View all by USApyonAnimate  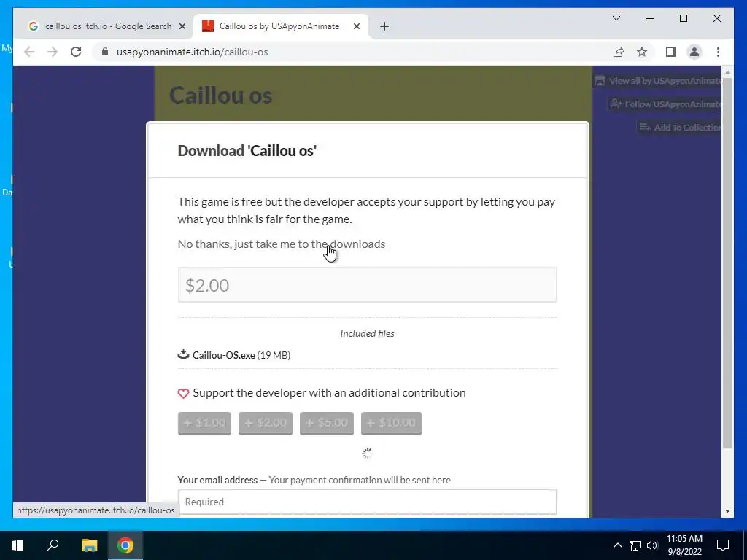[x=659, y=81]
